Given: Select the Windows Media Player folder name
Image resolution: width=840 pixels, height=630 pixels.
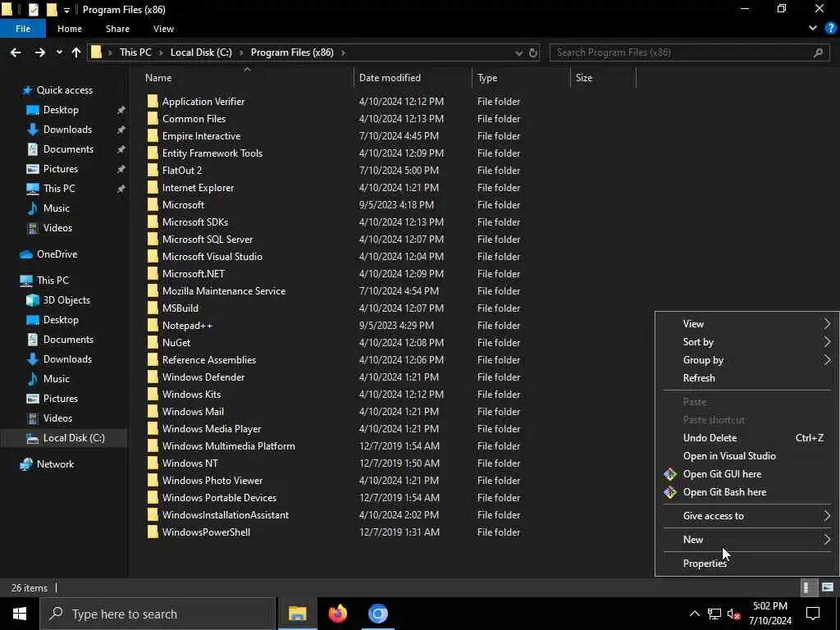Looking at the screenshot, I should click(x=212, y=428).
